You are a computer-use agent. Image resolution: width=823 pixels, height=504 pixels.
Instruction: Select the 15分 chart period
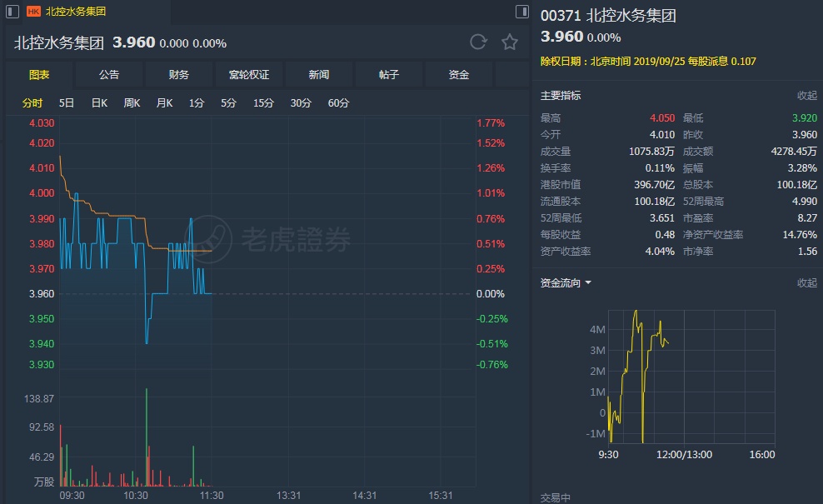(x=263, y=103)
